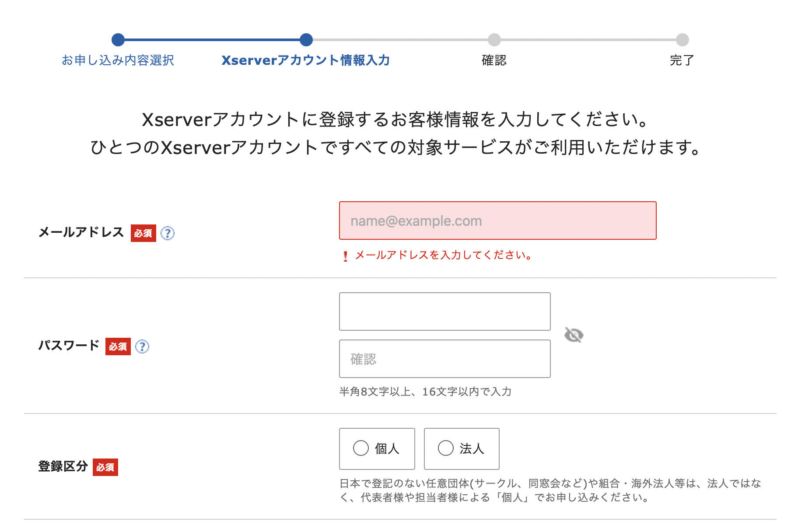Toggle password visibility with the eye icon
This screenshot has height=525, width=812.
[x=574, y=335]
